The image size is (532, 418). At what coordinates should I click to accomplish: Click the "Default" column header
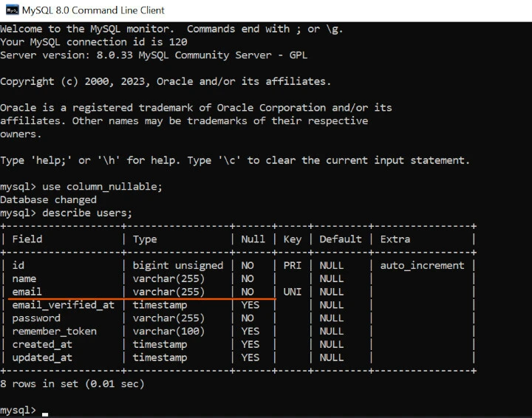tap(341, 239)
